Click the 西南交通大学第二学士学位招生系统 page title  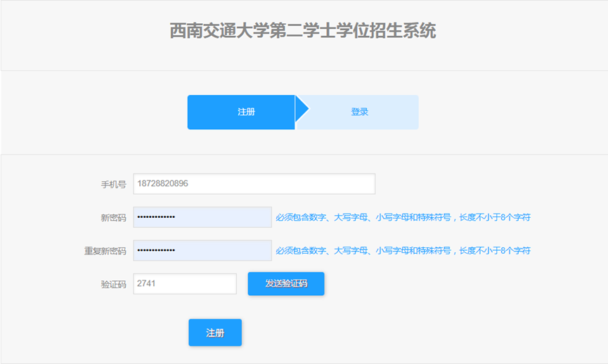(x=303, y=32)
